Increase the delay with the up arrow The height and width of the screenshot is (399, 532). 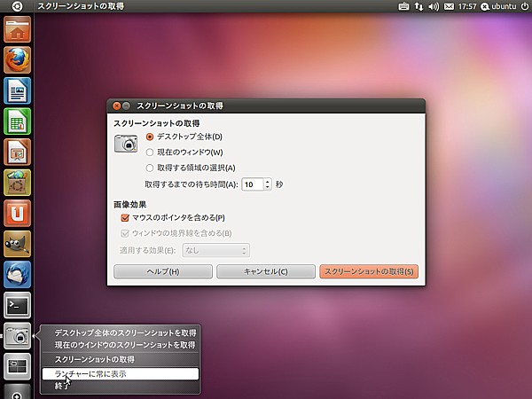[268, 182]
